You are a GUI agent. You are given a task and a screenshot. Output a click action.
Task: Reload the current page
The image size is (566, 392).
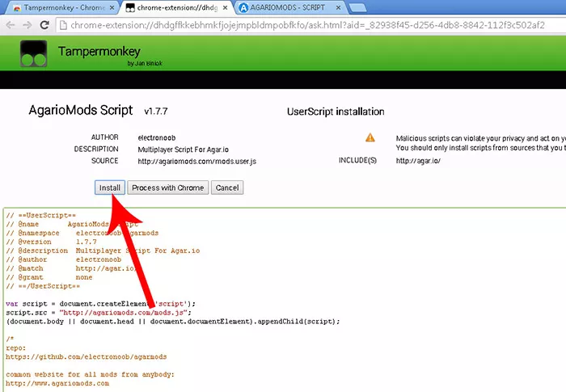(x=44, y=25)
